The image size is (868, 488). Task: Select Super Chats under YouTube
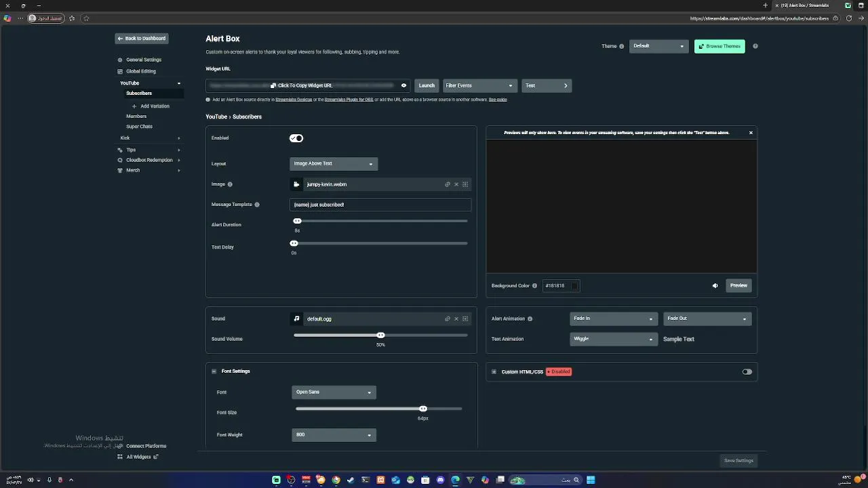click(139, 127)
